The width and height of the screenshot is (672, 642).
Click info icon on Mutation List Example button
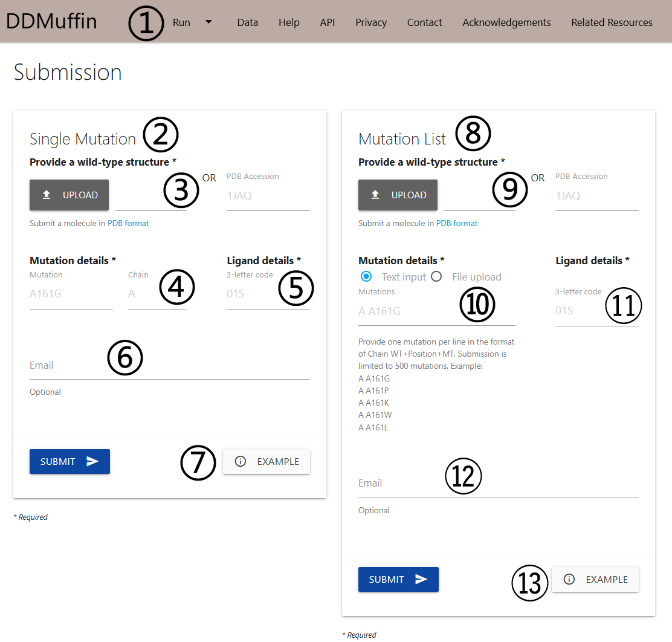click(x=569, y=579)
